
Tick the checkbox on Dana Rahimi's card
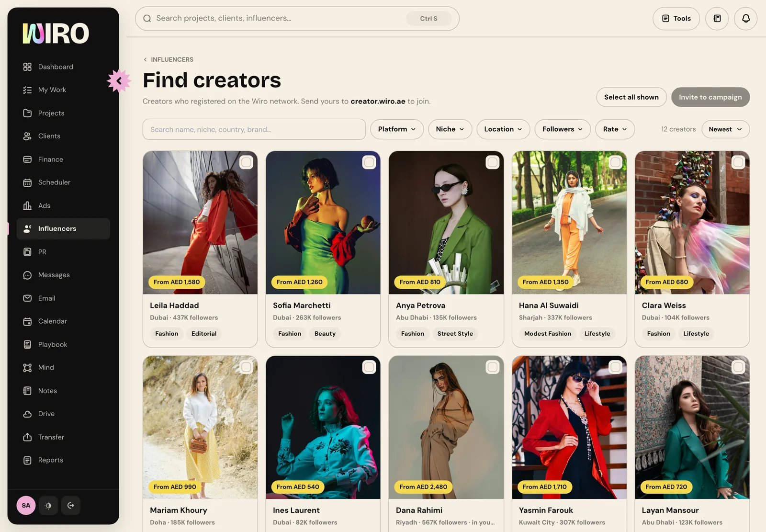click(x=492, y=367)
